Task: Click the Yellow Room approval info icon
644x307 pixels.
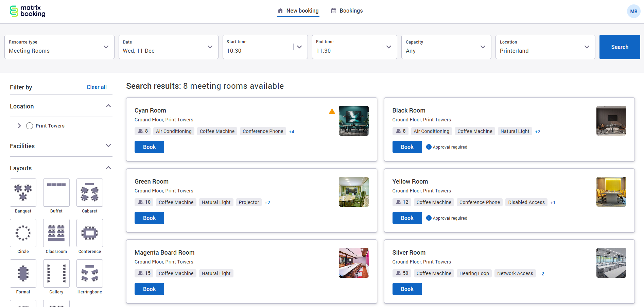Action: coord(429,218)
